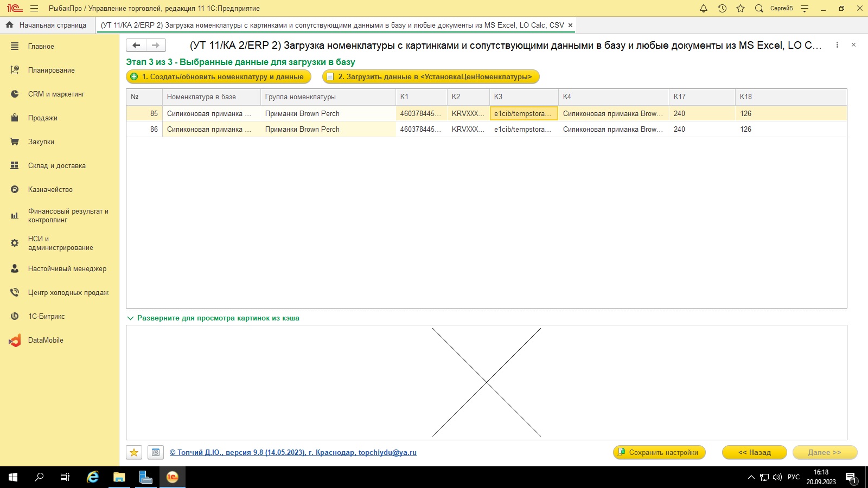The height and width of the screenshot is (488, 868).
Task: Open the Топчий Д.Ю. author link
Action: pyautogui.click(x=293, y=452)
